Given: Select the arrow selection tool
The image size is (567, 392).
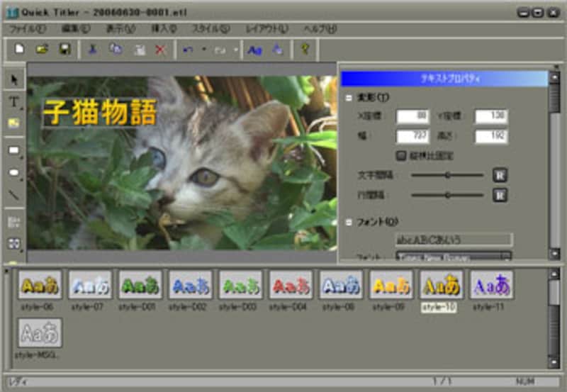Looking at the screenshot, I should click(13, 78).
